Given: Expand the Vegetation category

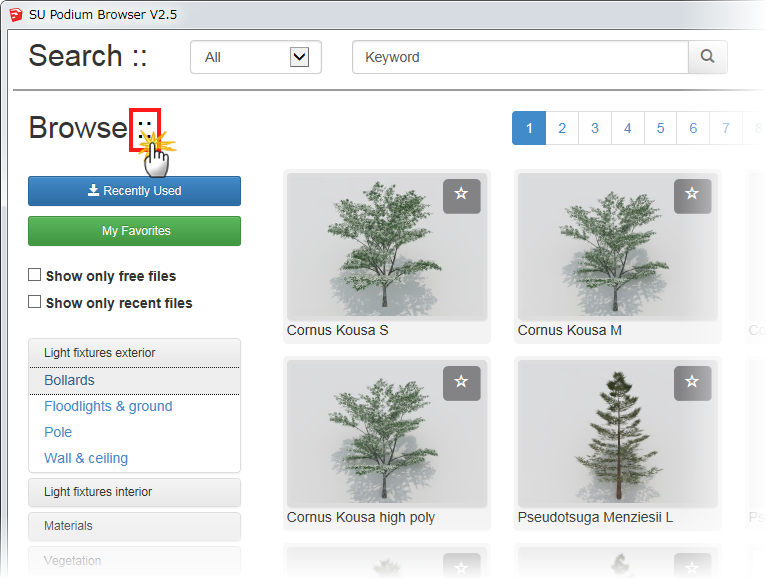Looking at the screenshot, I should [x=134, y=561].
